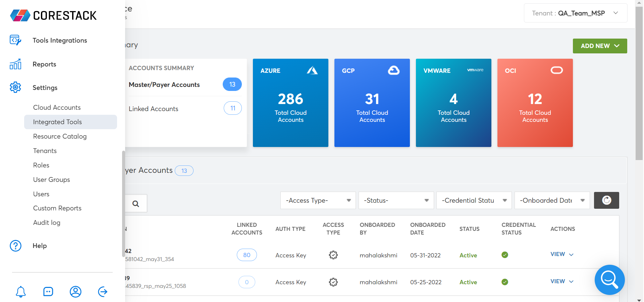This screenshot has height=302, width=644.
Task: Click the Settings gear icon
Action: coord(15,88)
